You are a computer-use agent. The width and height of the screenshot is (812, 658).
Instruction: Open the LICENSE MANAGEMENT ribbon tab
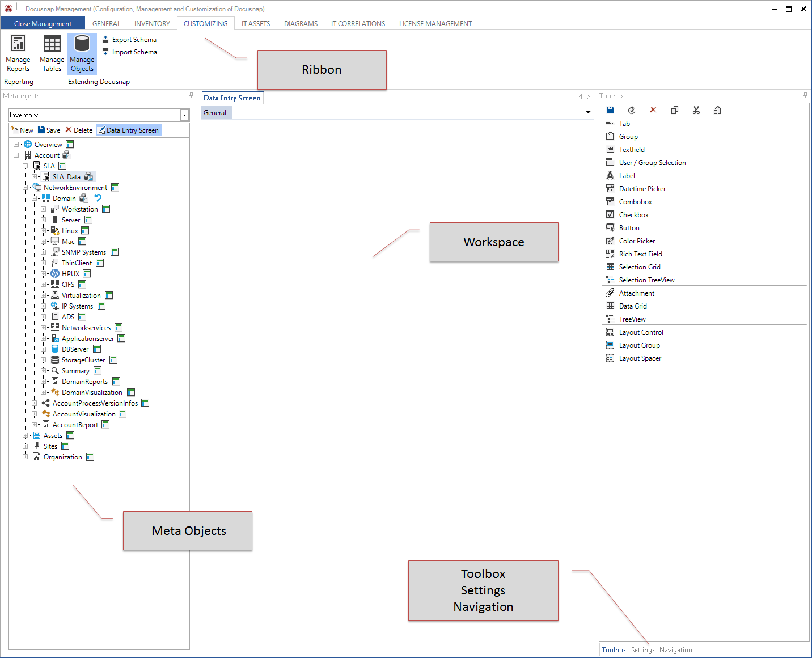(435, 24)
